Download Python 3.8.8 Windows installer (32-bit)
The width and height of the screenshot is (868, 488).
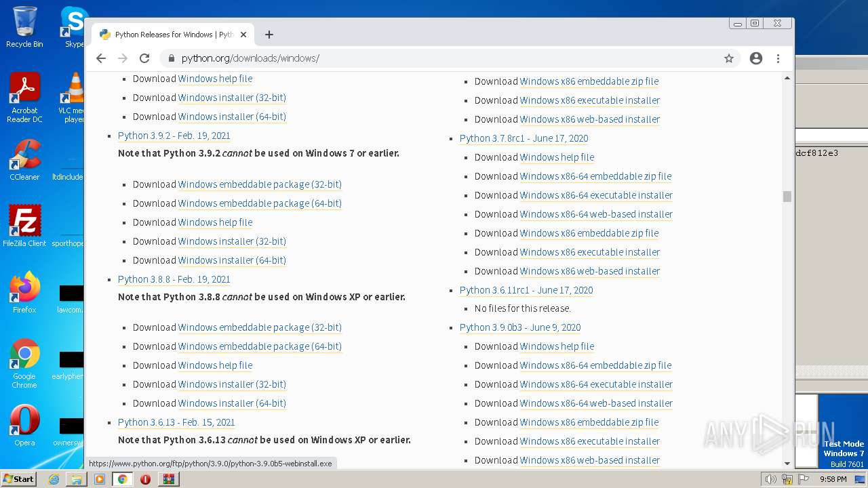pos(232,384)
